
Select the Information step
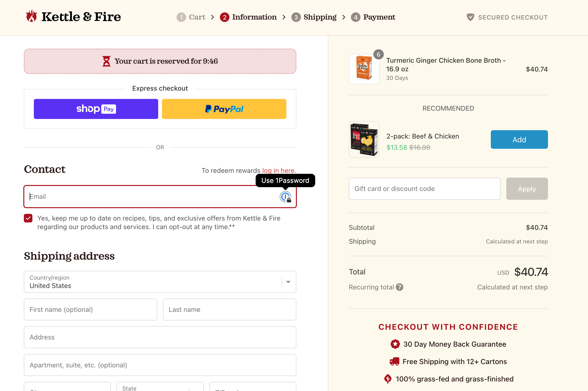click(248, 17)
